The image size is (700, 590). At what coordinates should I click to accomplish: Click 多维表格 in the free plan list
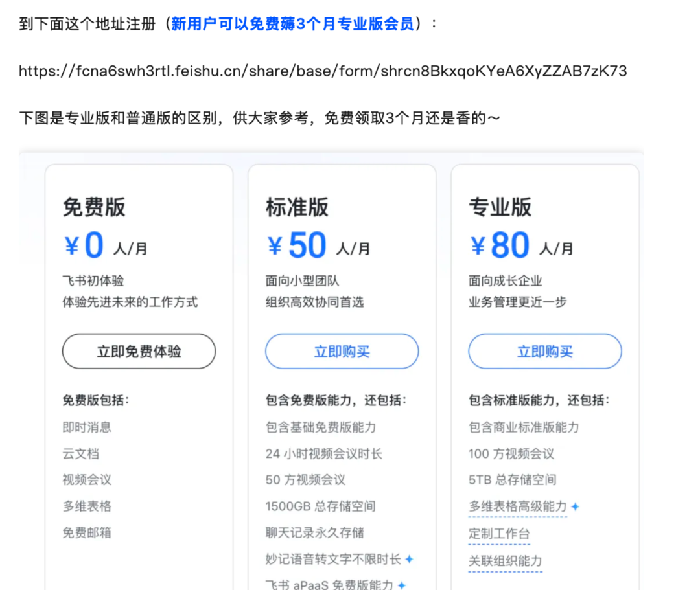pyautogui.click(x=87, y=506)
